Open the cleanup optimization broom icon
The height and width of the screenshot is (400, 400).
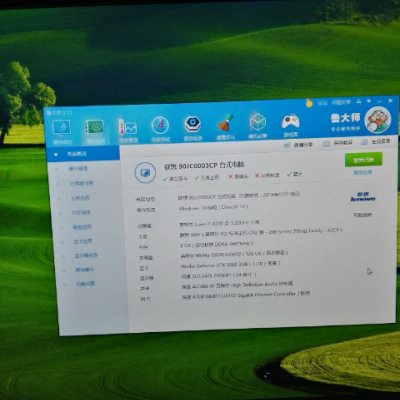[x=225, y=123]
